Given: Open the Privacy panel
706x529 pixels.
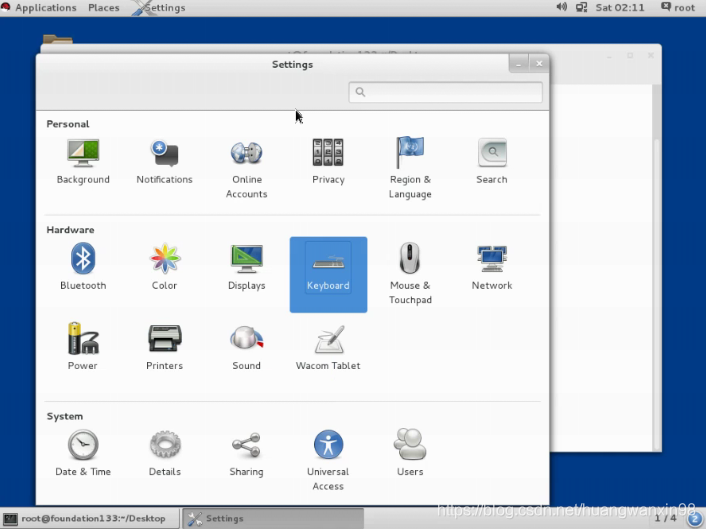Looking at the screenshot, I should 328,161.
